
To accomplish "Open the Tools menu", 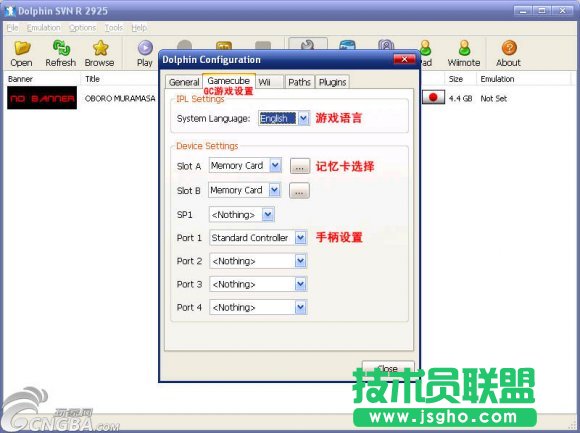I will tap(114, 28).
